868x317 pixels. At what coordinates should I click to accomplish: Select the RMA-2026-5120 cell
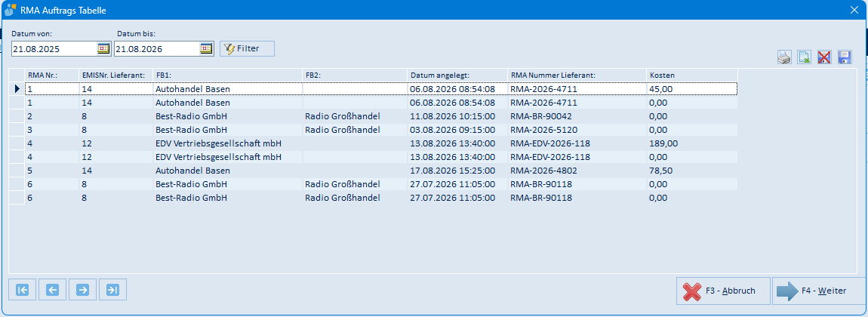(x=576, y=130)
